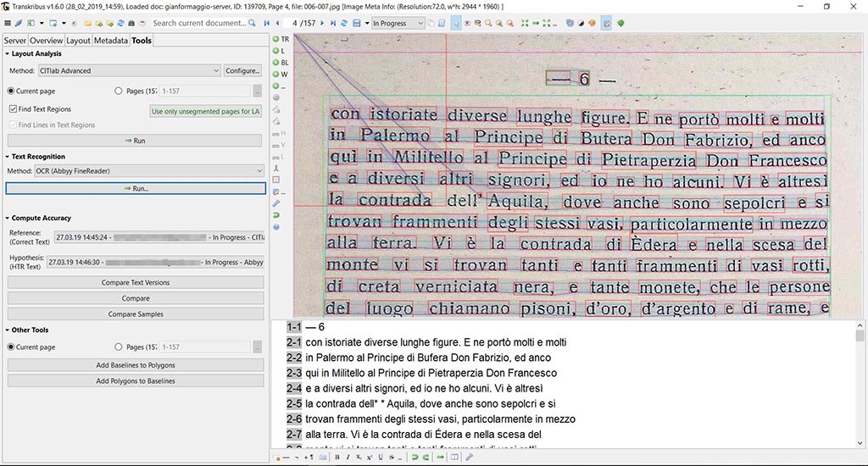Viewport: 868px width, 466px height.
Task: Click the save page floppy icon
Action: point(357,23)
